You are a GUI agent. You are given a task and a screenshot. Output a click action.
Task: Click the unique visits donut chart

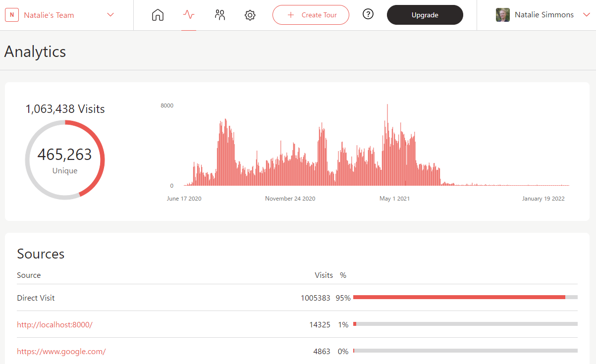[x=65, y=160]
